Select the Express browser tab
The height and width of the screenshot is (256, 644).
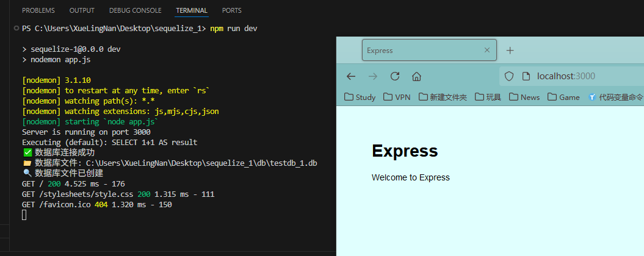(x=429, y=50)
